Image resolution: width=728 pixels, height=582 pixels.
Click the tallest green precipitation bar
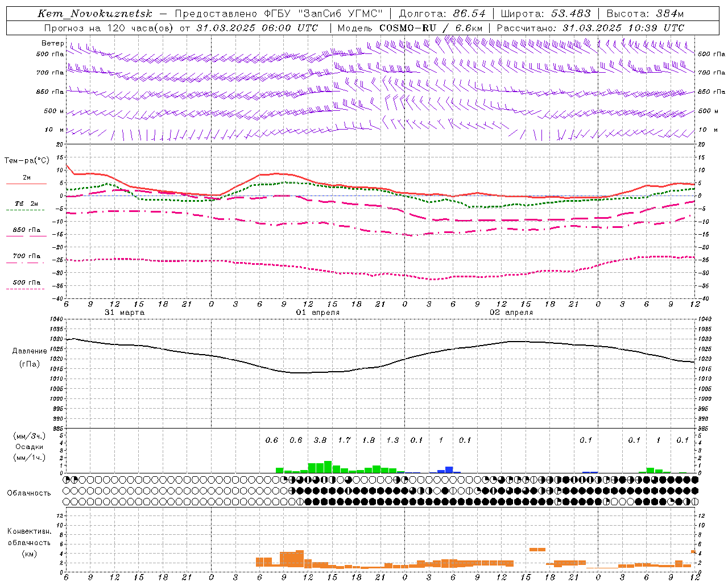tap(328, 467)
